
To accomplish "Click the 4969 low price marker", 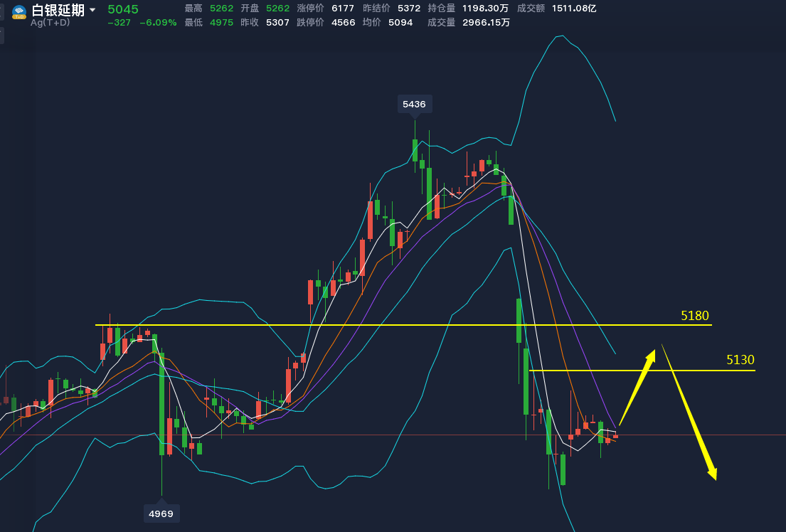I will (x=161, y=514).
